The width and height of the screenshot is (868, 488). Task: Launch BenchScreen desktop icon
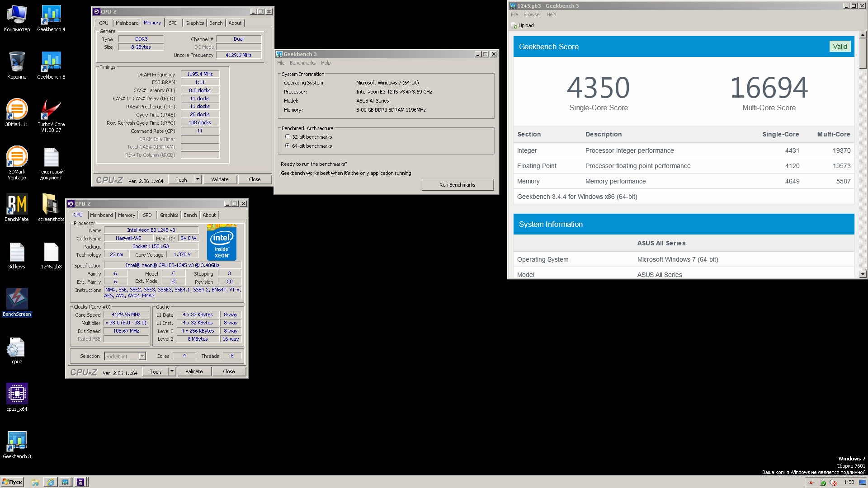[x=17, y=303]
